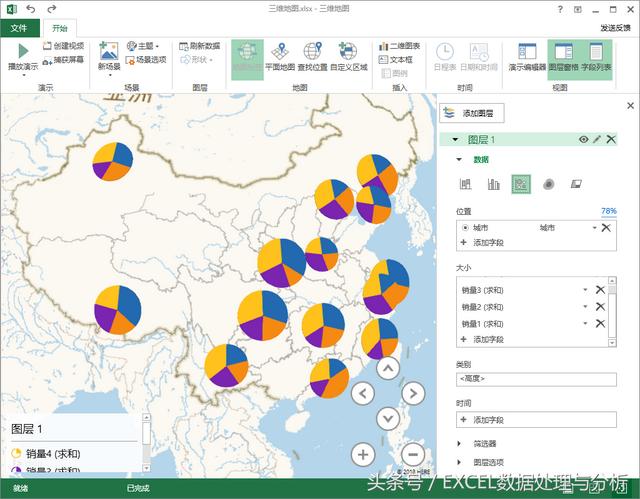Viewport: 640px width, 499px height.
Task: Switch to the 开始 ribbon tab
Action: [60, 28]
